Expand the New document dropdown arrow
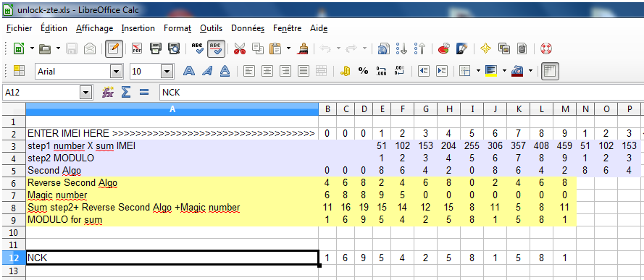Viewport: 644px width, 280px height. pyautogui.click(x=33, y=49)
